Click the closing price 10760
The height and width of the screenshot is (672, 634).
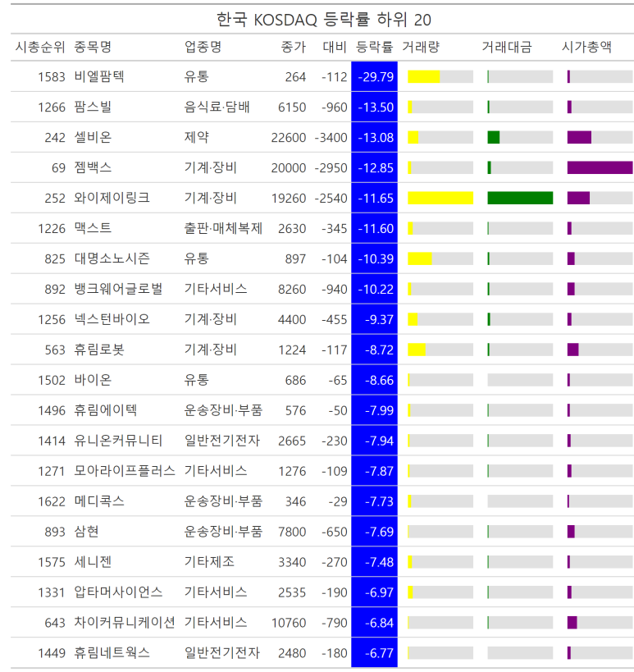pos(289,623)
